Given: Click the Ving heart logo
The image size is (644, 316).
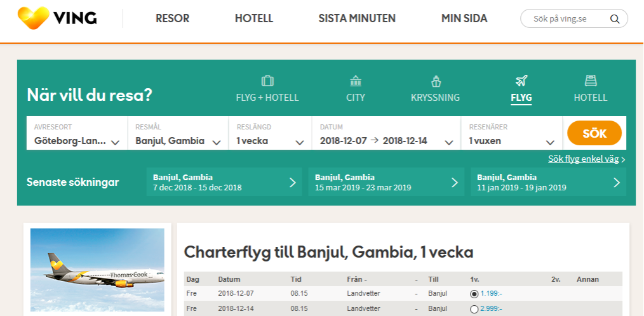Looking at the screenshot, I should point(34,18).
